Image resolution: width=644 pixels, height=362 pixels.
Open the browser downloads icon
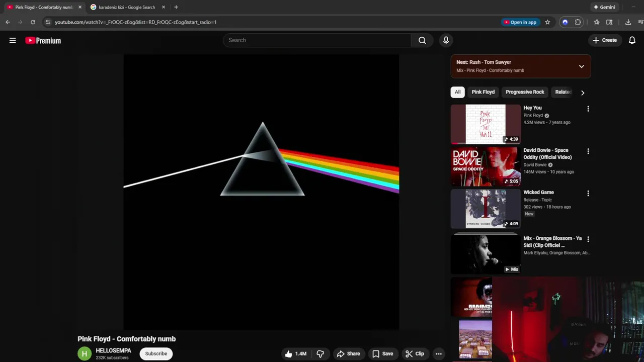pyautogui.click(x=628, y=22)
